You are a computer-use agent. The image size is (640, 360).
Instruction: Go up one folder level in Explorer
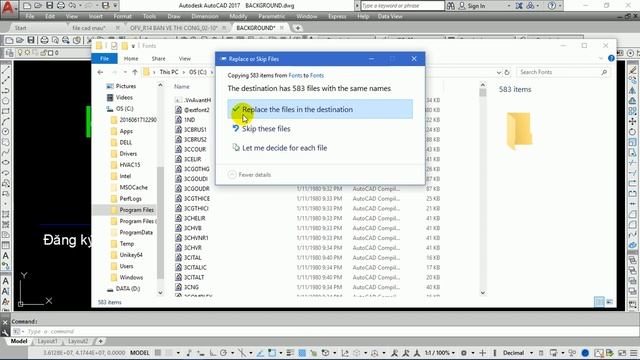coord(135,72)
